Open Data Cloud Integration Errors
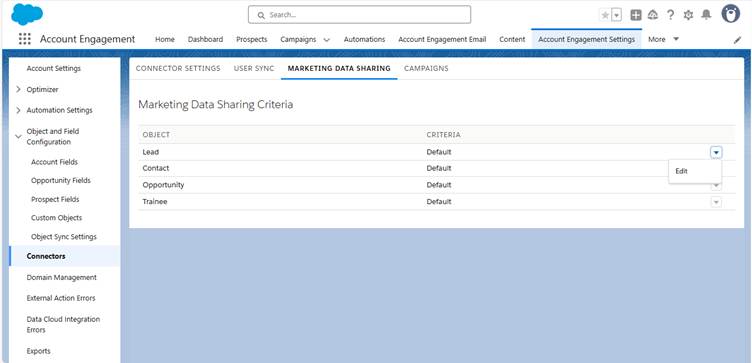752x363 pixels. 63,324
